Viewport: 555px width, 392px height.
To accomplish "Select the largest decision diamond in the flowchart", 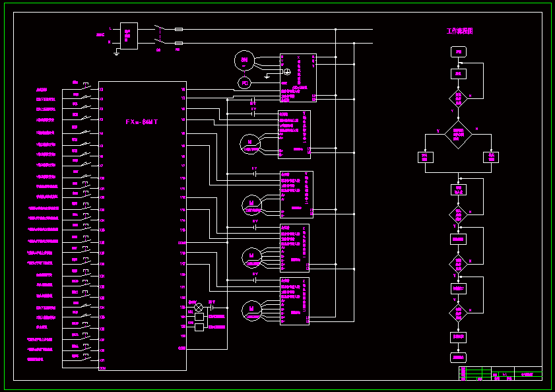I will coord(459,135).
